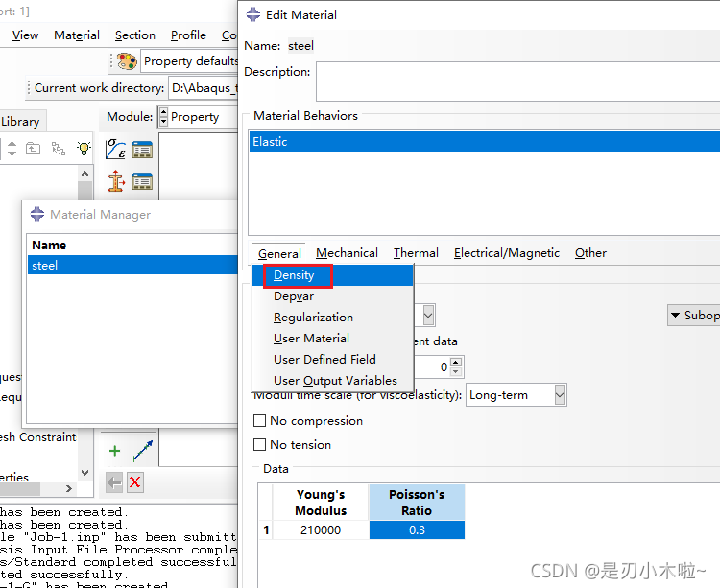
Task: Open the Material menu in main menubar
Action: 77,35
